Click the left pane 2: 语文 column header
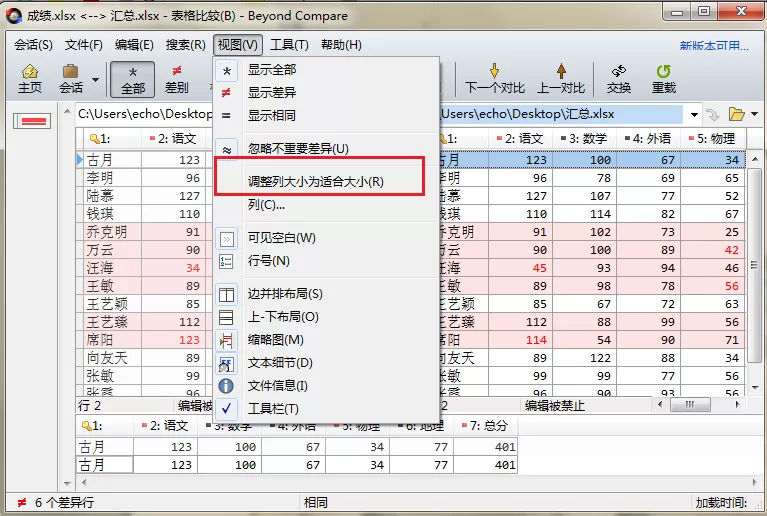 (173, 139)
